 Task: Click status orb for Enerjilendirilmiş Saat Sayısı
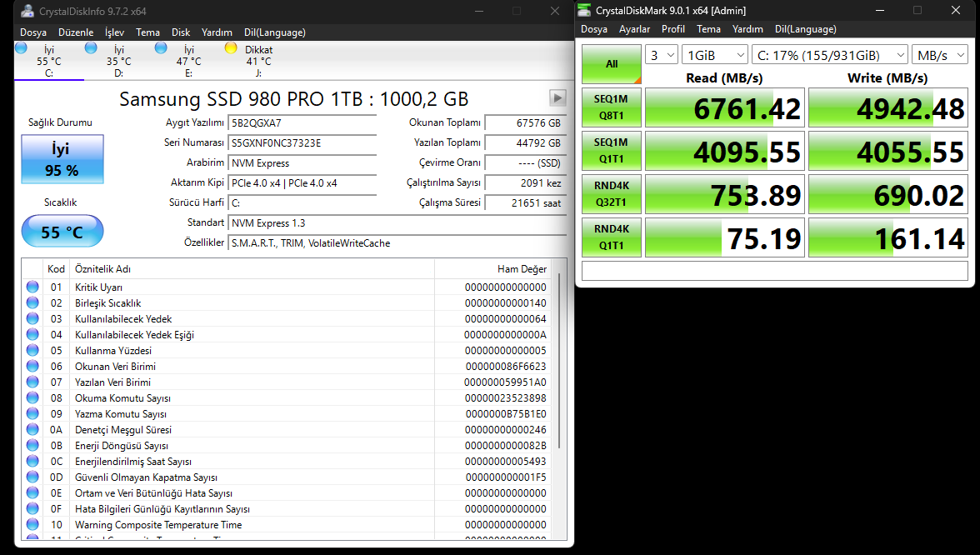(32, 462)
